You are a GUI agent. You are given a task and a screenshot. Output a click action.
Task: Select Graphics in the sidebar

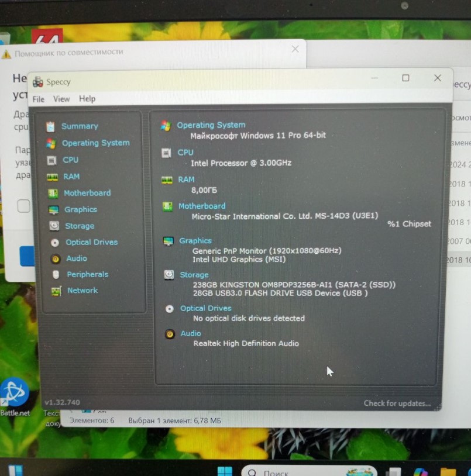(x=81, y=209)
